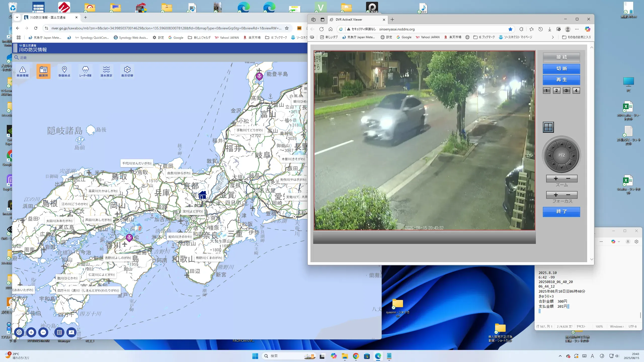Select camera channel 2
The image size is (644, 362).
(x=556, y=90)
